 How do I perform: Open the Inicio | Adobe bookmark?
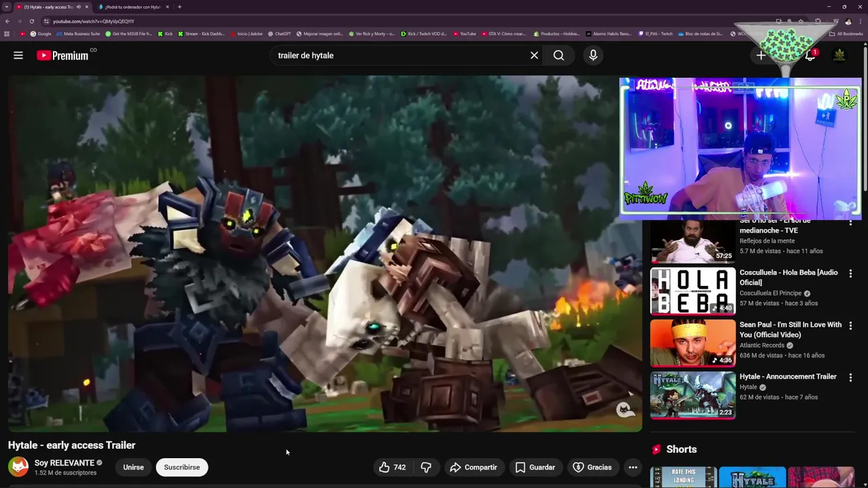coord(247,34)
